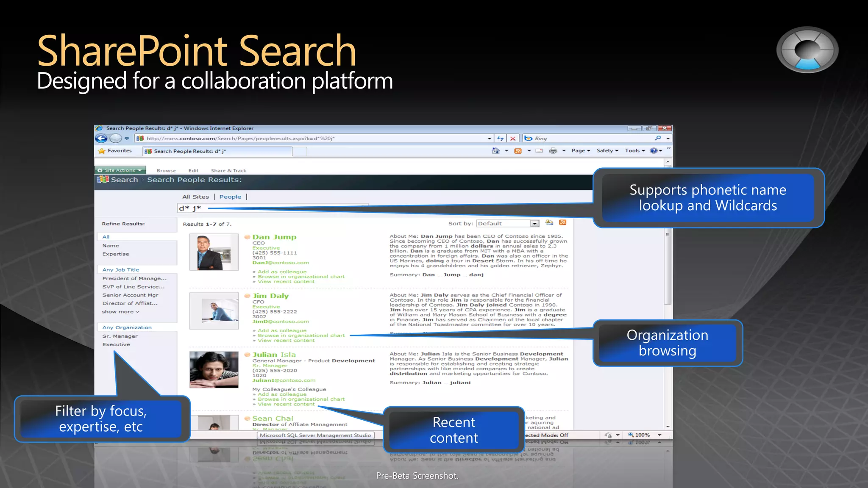The height and width of the screenshot is (488, 868).
Task: Switch to the People search tab
Action: tap(230, 197)
